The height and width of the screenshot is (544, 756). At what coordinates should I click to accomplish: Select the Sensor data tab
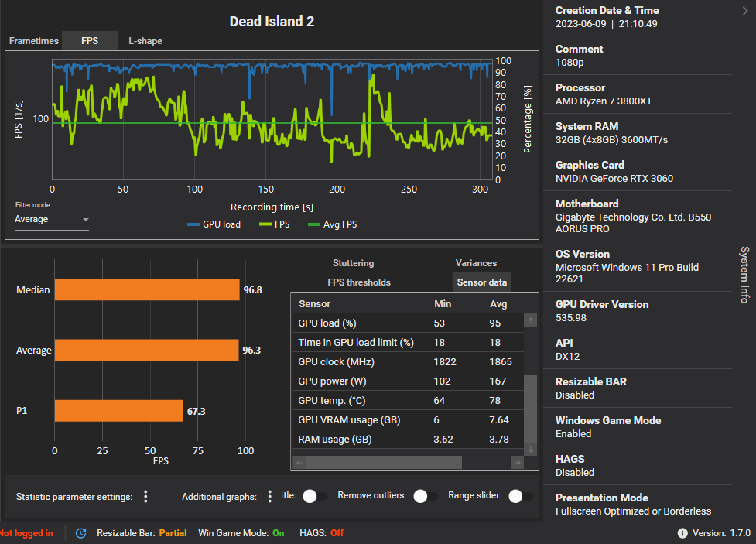[481, 282]
